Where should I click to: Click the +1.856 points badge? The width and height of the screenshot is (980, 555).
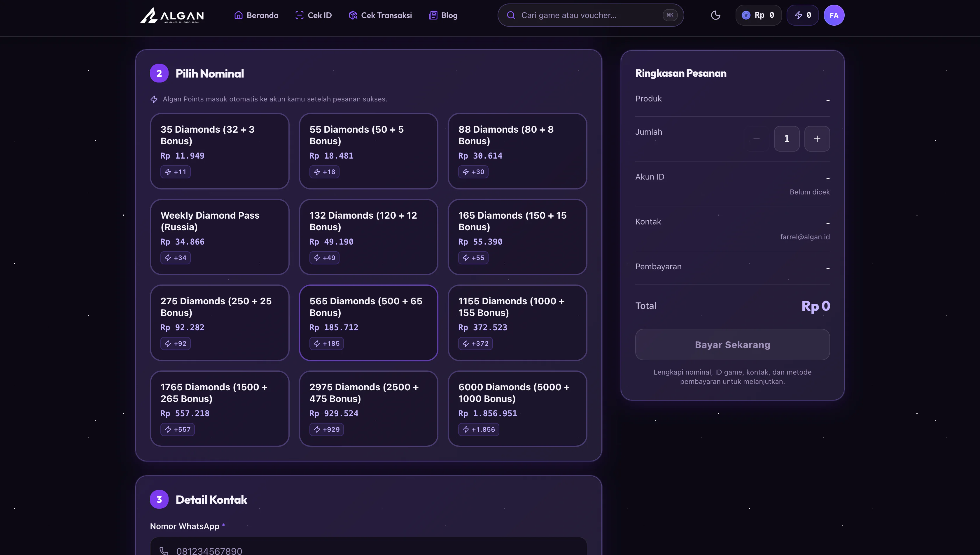click(479, 430)
